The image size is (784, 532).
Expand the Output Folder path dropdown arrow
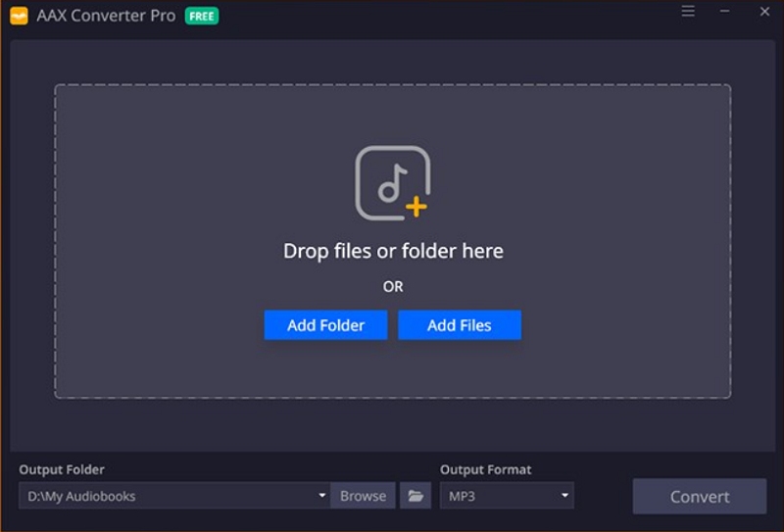(x=322, y=496)
